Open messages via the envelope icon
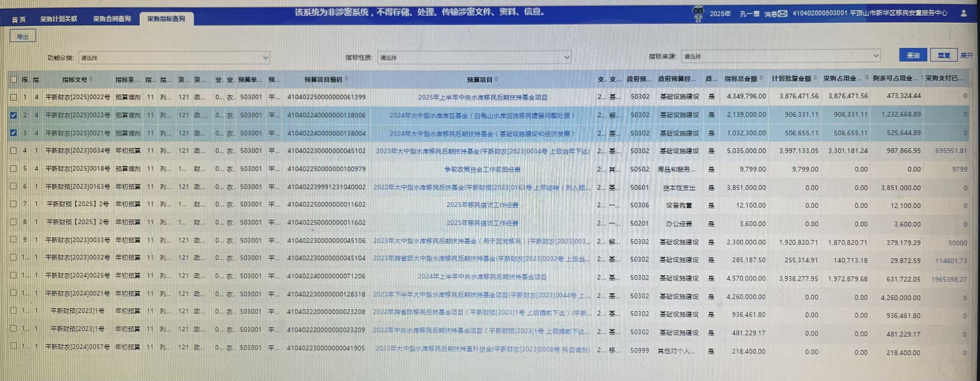 pos(782,14)
